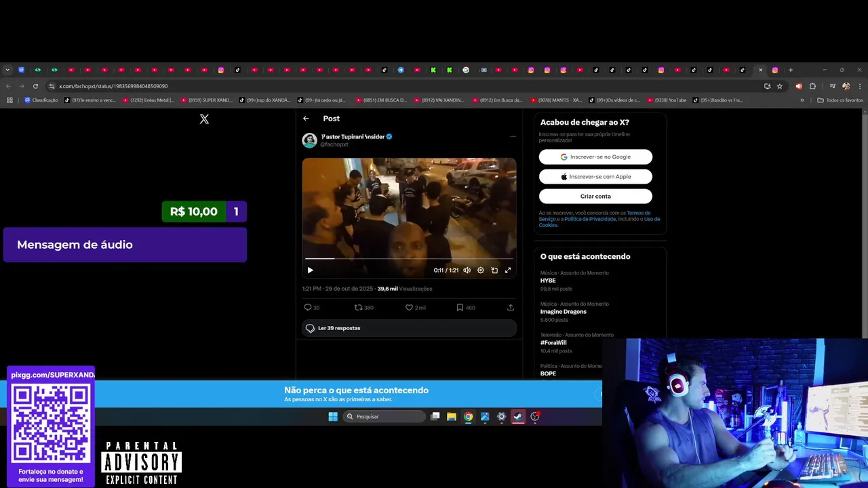Open video settings gear icon

pos(480,270)
